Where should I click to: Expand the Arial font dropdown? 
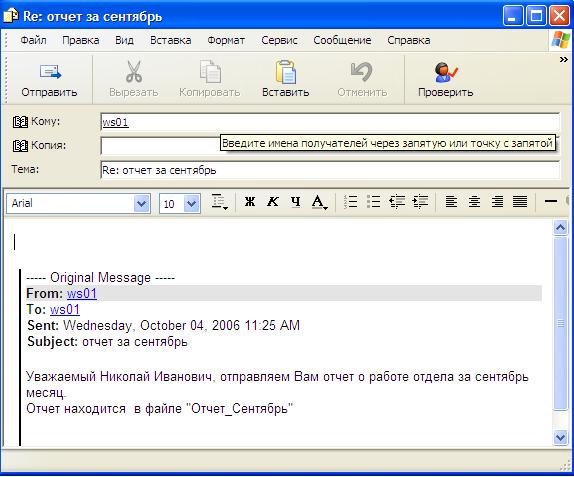[x=141, y=204]
